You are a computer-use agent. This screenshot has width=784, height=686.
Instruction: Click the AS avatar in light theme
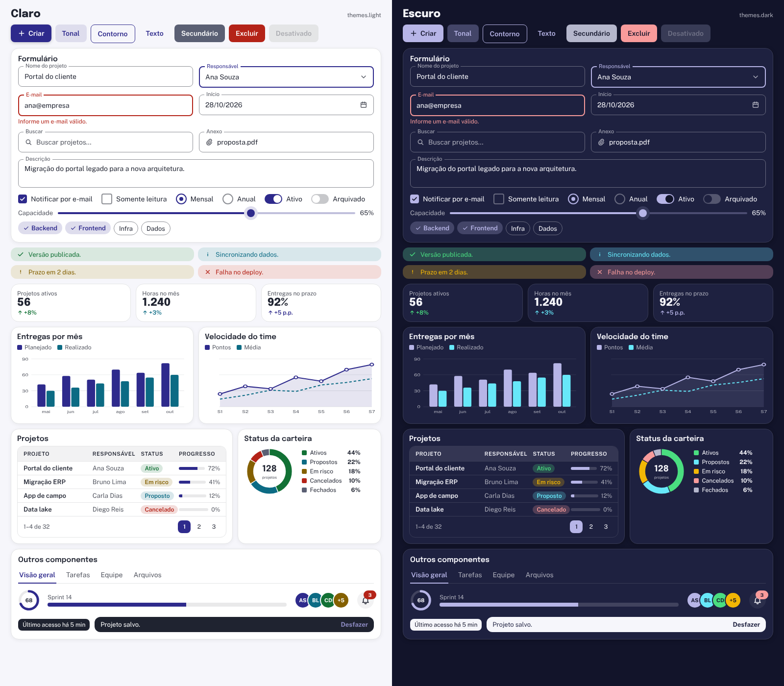coord(302,600)
